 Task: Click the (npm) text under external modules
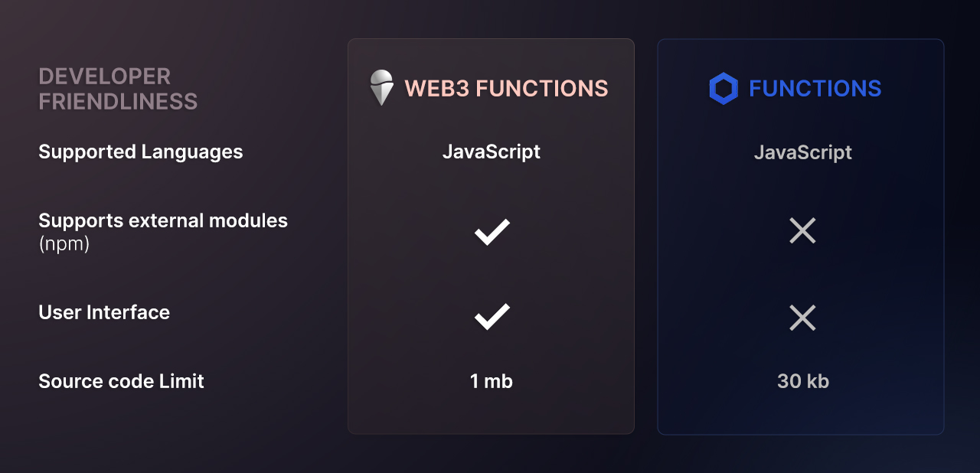click(x=64, y=245)
